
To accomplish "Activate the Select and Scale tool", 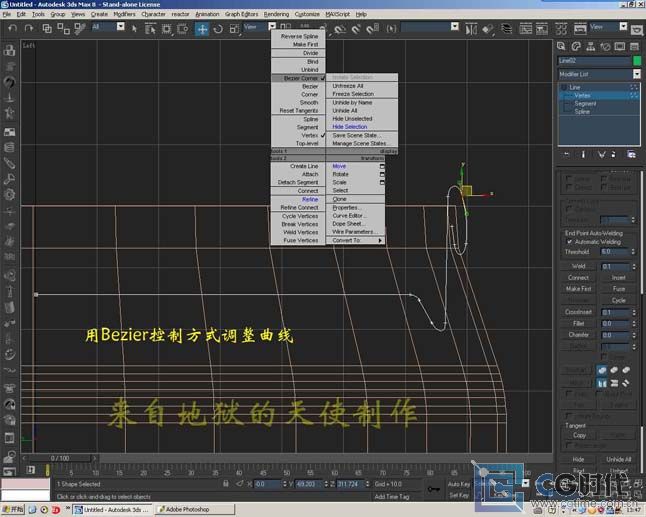I will click(234, 28).
